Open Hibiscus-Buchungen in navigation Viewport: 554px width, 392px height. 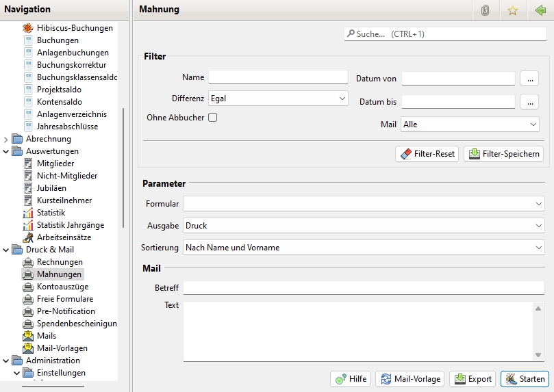coord(74,28)
